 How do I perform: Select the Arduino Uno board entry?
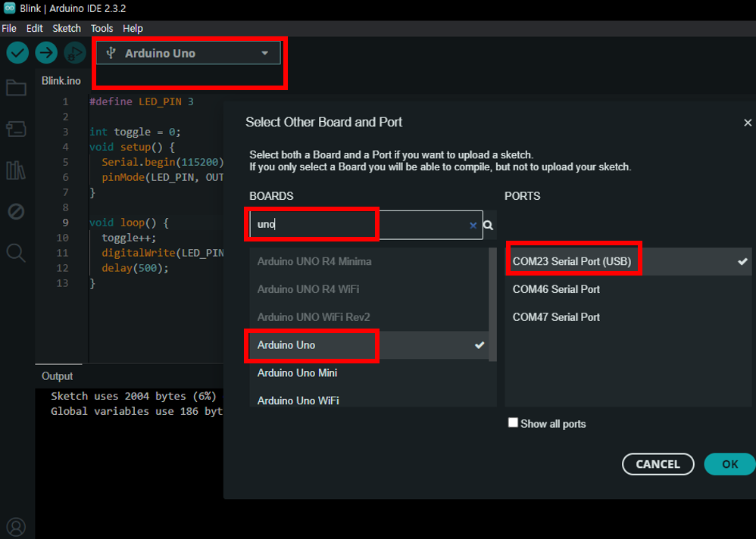(370, 345)
